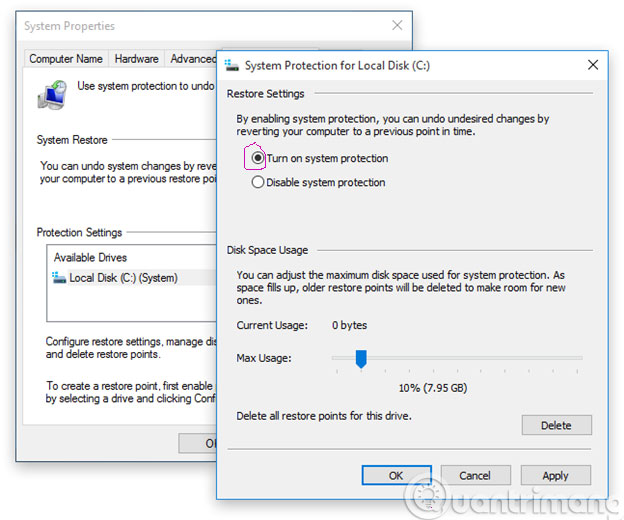Close the System Properties window

[397, 25]
